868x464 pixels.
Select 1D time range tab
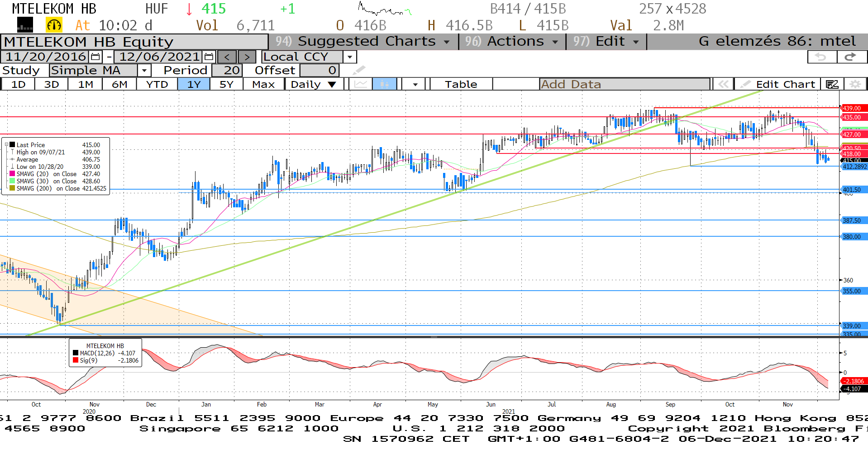[18, 84]
